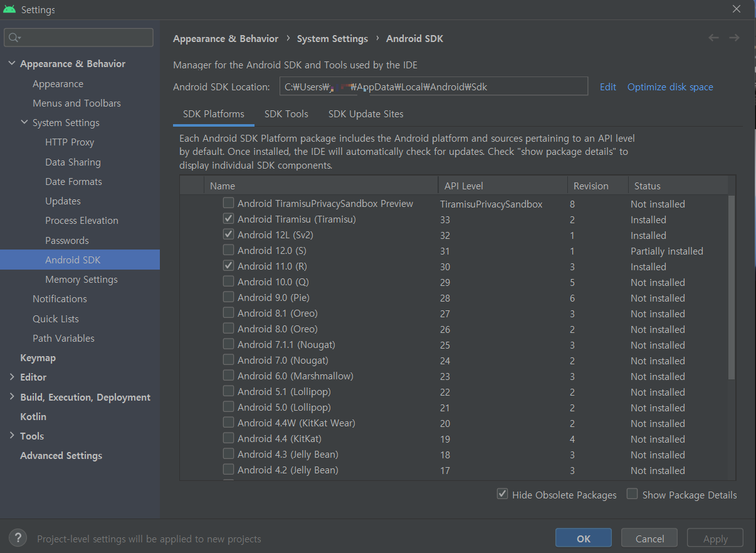Open help with the question mark icon
The width and height of the screenshot is (756, 553).
click(18, 537)
